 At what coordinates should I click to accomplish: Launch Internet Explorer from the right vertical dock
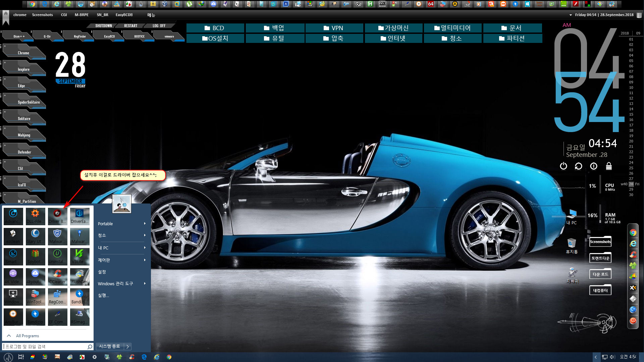coord(633,244)
